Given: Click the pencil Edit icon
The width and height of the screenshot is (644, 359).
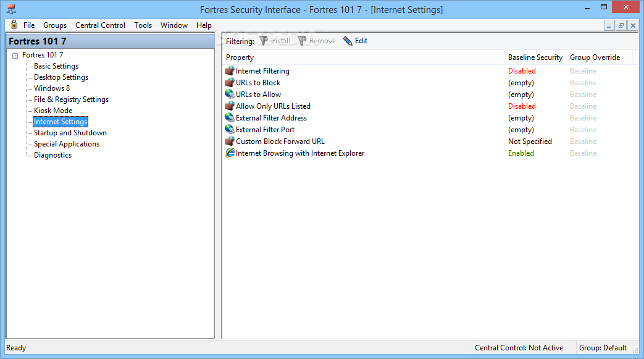Looking at the screenshot, I should pyautogui.click(x=348, y=41).
